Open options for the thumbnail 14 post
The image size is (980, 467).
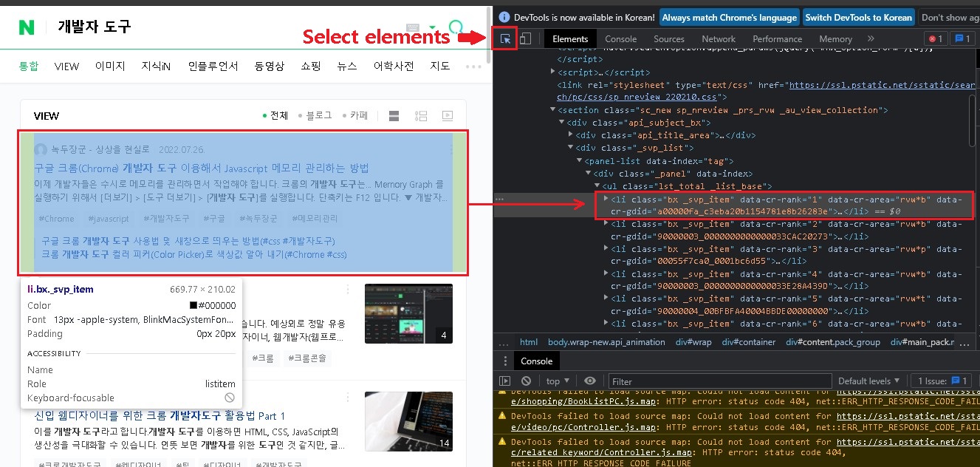[348, 398]
